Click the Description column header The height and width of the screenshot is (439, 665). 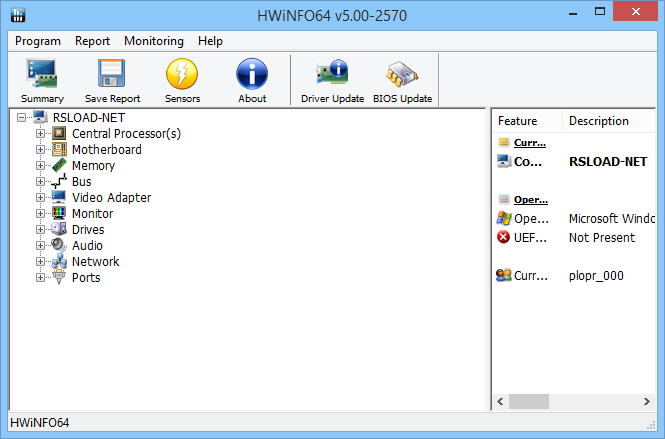(x=609, y=121)
